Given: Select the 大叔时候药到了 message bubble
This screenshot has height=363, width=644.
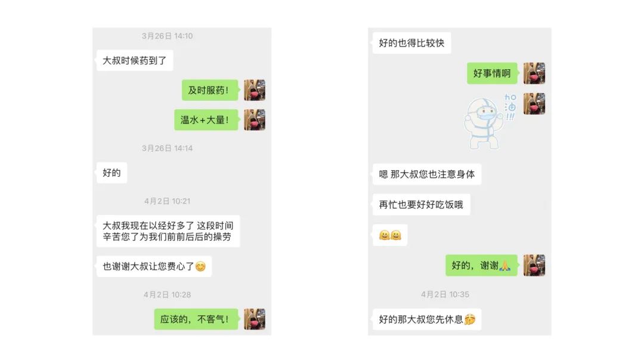Looking at the screenshot, I should click(x=135, y=60).
